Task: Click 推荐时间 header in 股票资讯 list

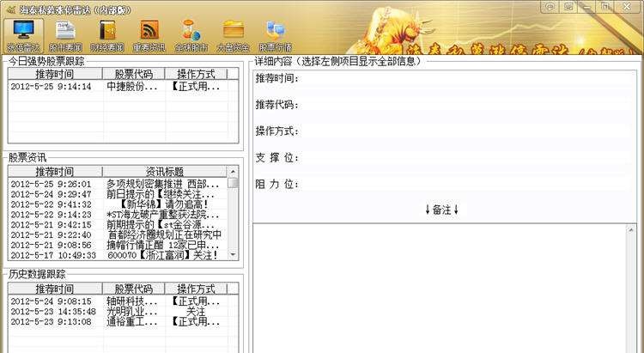Action: coord(55,172)
